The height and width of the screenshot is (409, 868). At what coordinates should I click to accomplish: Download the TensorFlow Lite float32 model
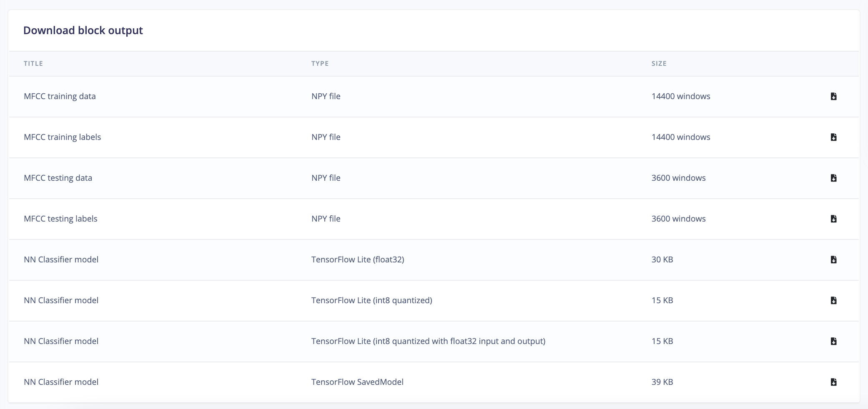[x=833, y=259]
